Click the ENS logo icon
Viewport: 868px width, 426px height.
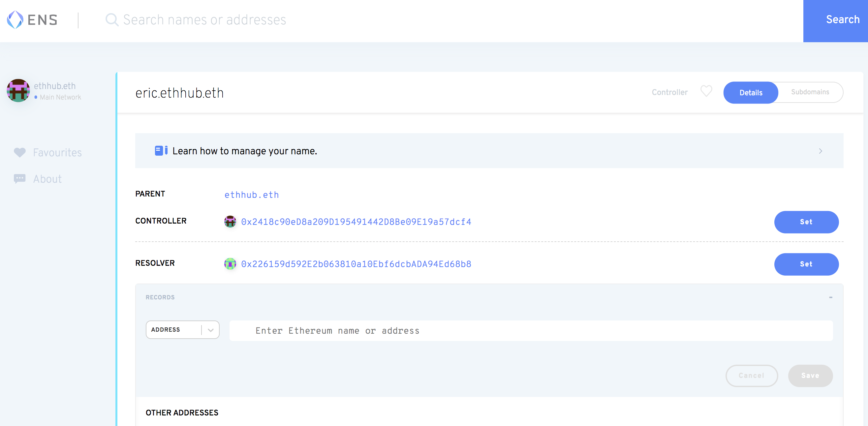point(15,19)
